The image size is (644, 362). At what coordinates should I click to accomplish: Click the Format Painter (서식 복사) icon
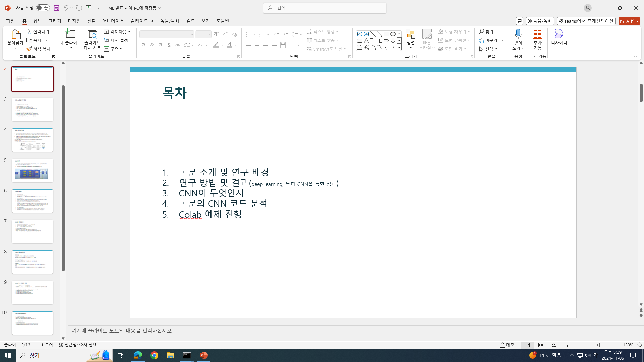click(39, 49)
